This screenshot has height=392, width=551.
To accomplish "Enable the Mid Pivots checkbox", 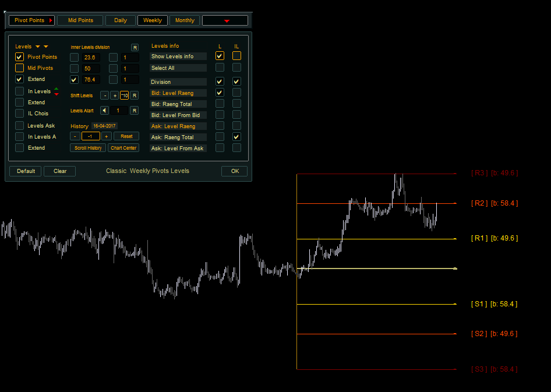I will [x=20, y=68].
